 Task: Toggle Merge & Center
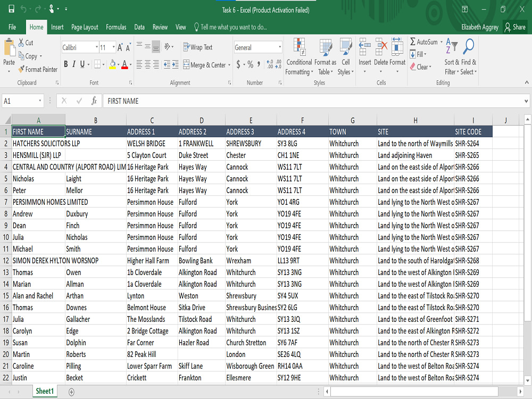pyautogui.click(x=204, y=65)
